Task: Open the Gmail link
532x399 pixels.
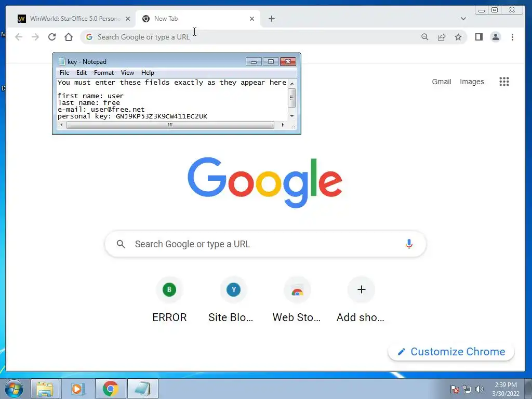Action: pyautogui.click(x=442, y=82)
